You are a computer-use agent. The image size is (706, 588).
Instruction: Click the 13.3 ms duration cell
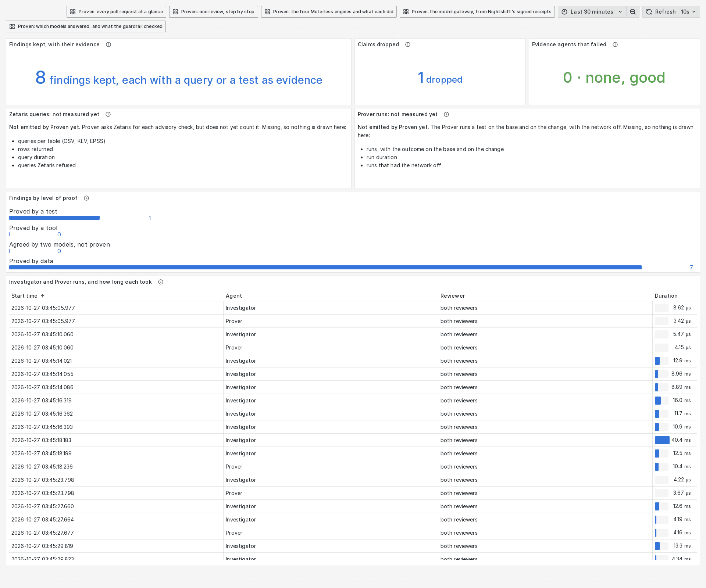click(x=674, y=546)
